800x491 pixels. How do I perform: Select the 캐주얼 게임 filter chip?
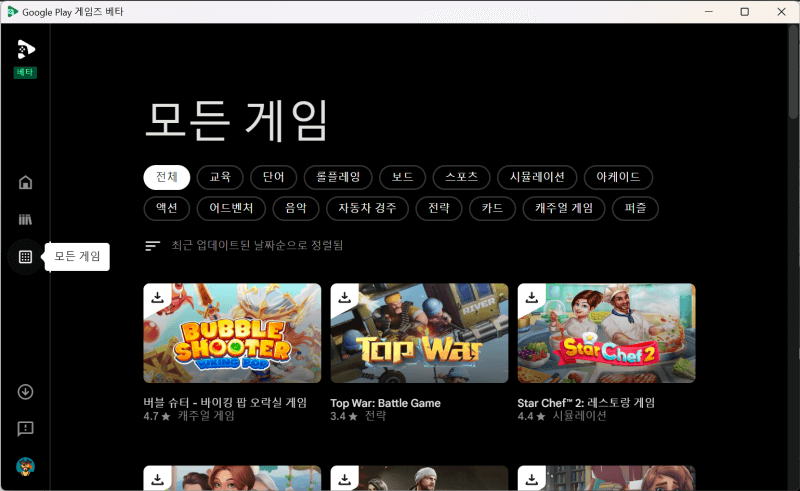(x=564, y=208)
